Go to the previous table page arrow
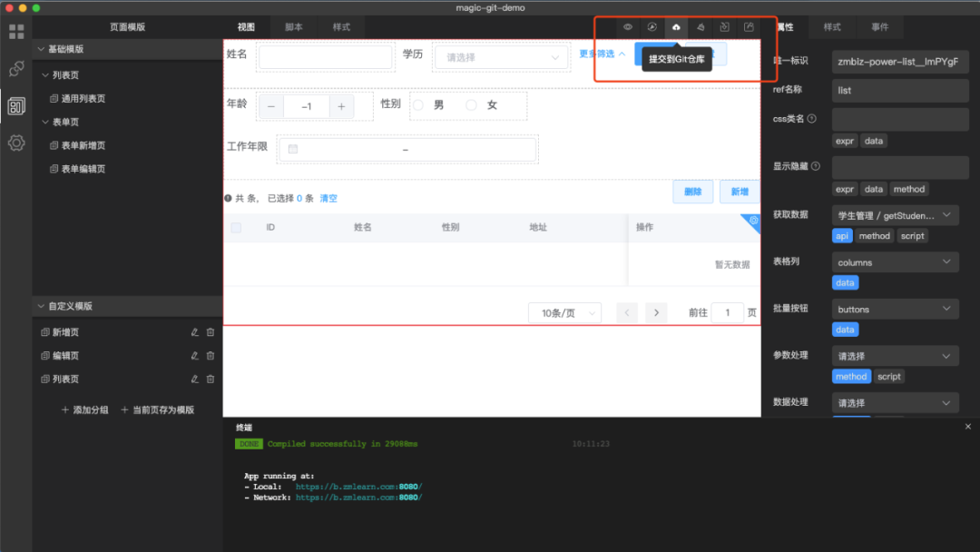The width and height of the screenshot is (980, 552). point(627,312)
